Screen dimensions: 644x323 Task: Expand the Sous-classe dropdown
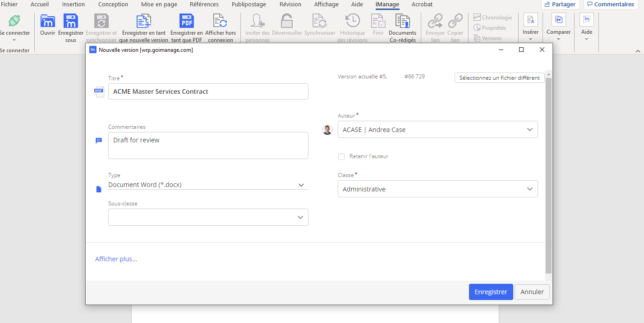(300, 217)
